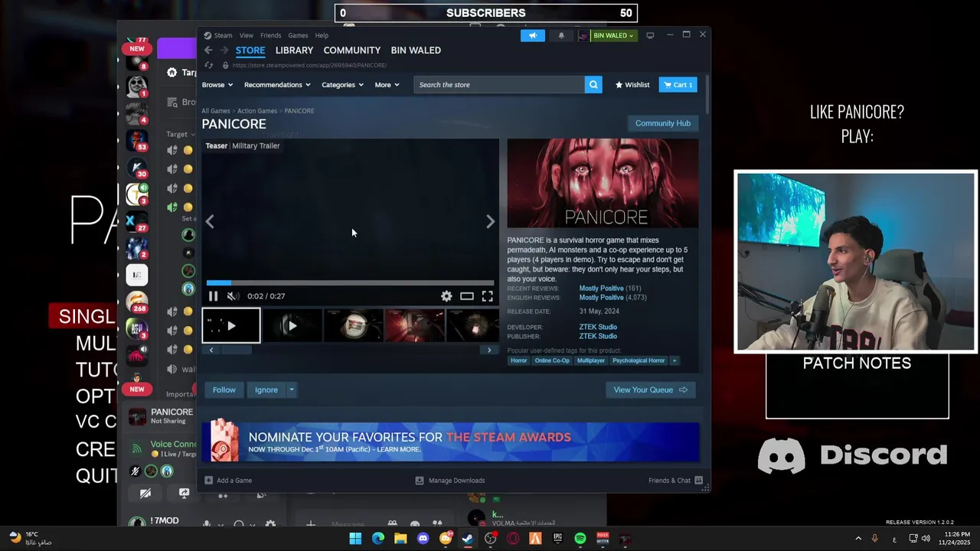Follow the PANICORE game
980x551 pixels.
pyautogui.click(x=224, y=390)
